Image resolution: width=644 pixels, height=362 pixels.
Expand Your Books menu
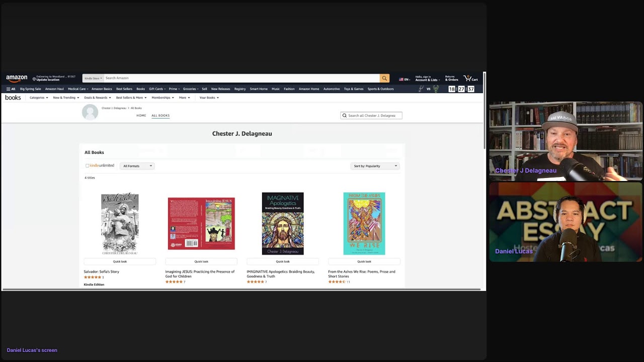(209, 98)
